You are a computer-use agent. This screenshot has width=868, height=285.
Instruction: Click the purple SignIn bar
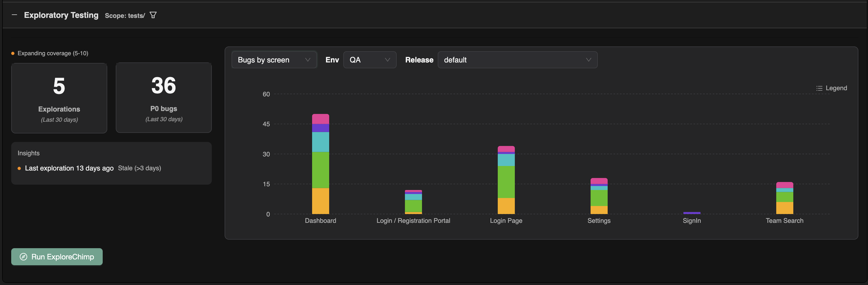691,213
